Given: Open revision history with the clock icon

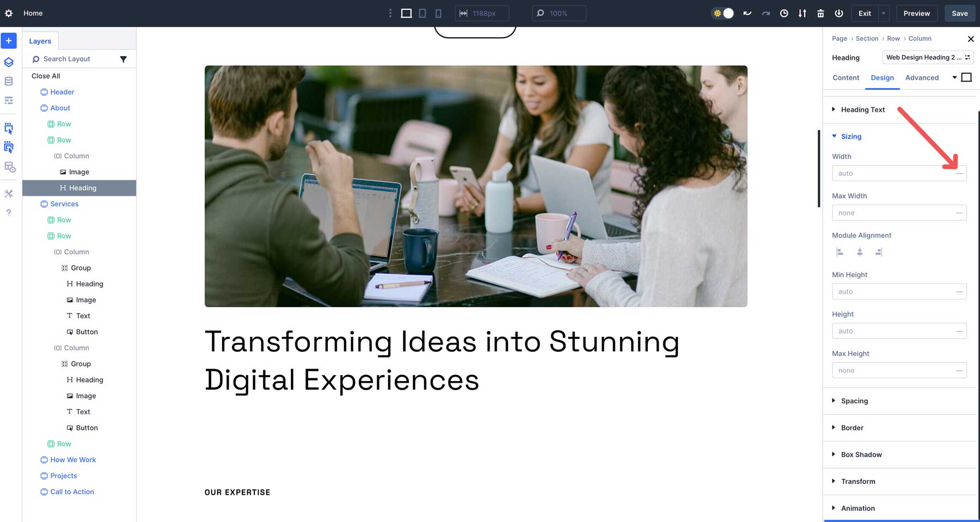Looking at the screenshot, I should [x=784, y=13].
